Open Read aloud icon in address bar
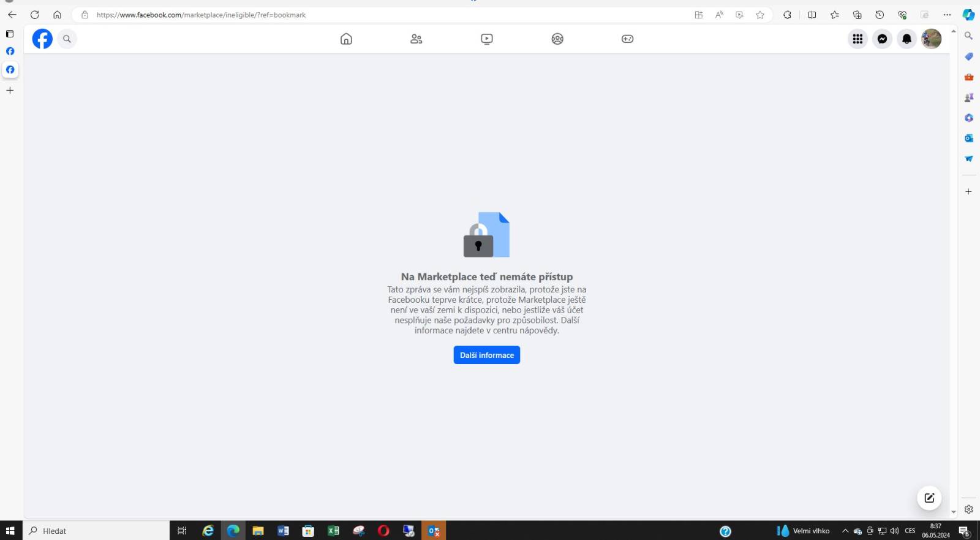Viewport: 980px width, 540px height. pyautogui.click(x=719, y=15)
